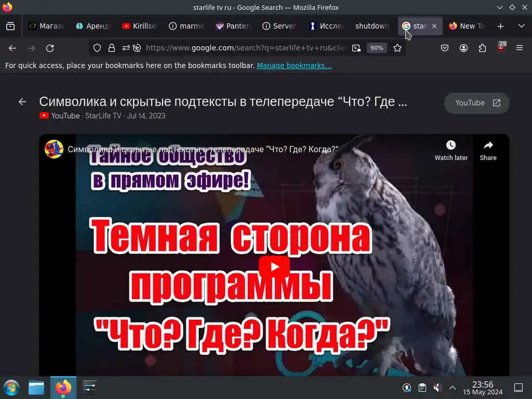
Task: Click the video title heading Символика и скрытые
Action: pyautogui.click(x=223, y=101)
